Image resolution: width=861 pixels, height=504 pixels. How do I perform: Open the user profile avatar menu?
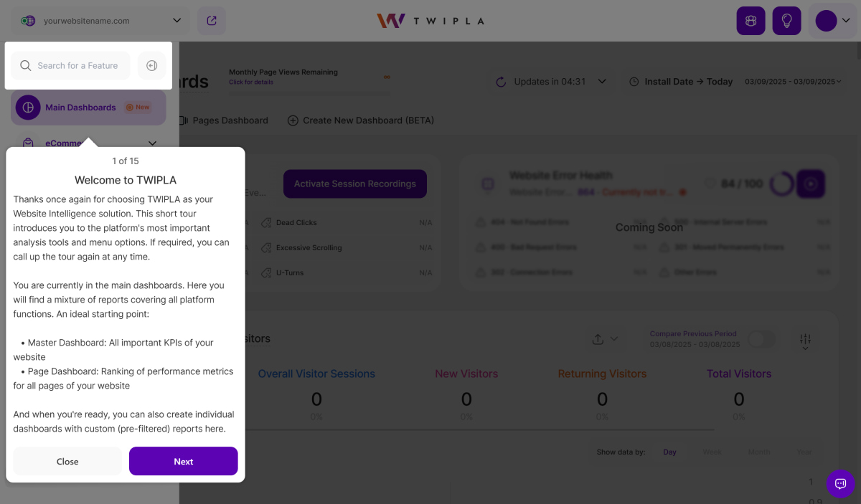tap(832, 21)
